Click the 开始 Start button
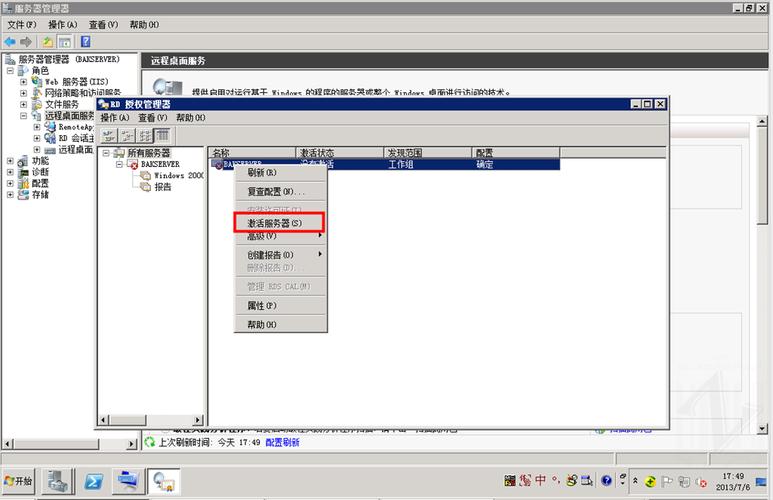This screenshot has height=500, width=773. pos(19,481)
